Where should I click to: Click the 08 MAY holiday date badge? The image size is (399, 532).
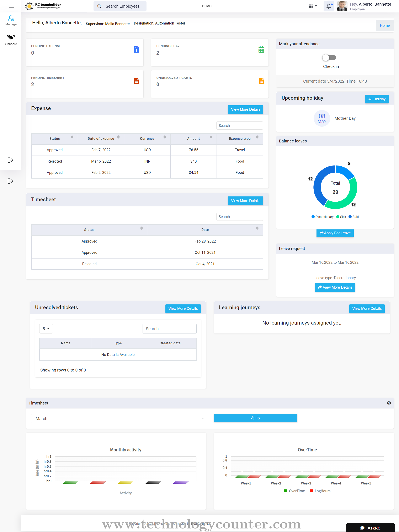point(322,118)
